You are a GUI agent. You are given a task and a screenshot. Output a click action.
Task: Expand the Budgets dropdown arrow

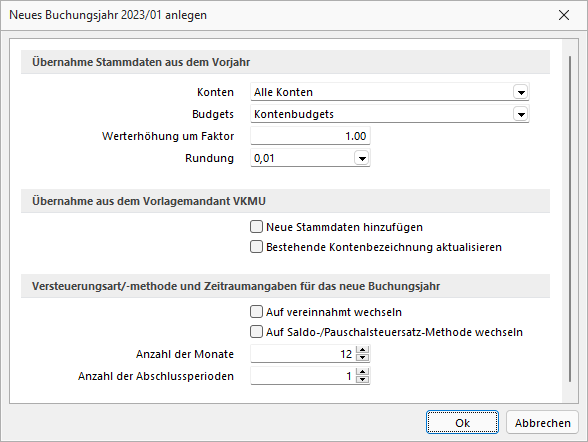(x=521, y=114)
